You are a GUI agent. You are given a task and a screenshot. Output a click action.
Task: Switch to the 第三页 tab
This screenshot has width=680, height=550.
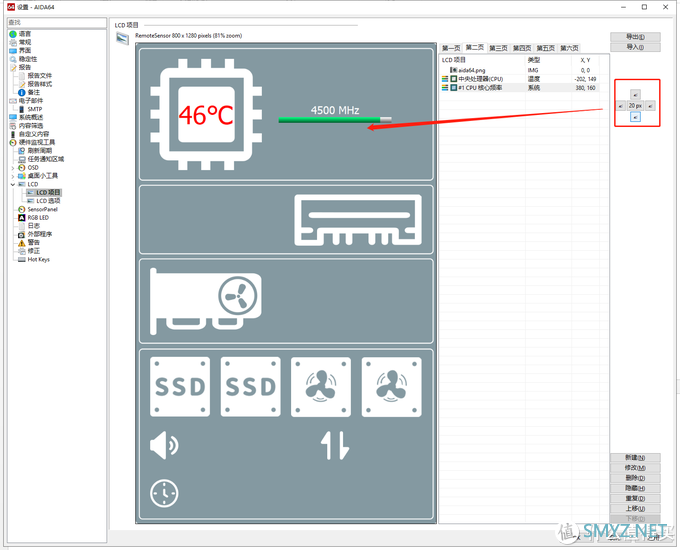498,48
